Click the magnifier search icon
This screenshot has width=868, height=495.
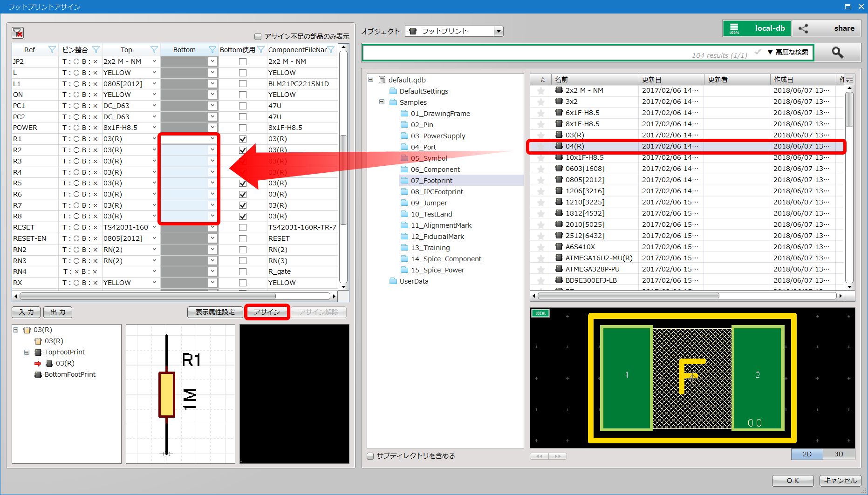coord(837,53)
